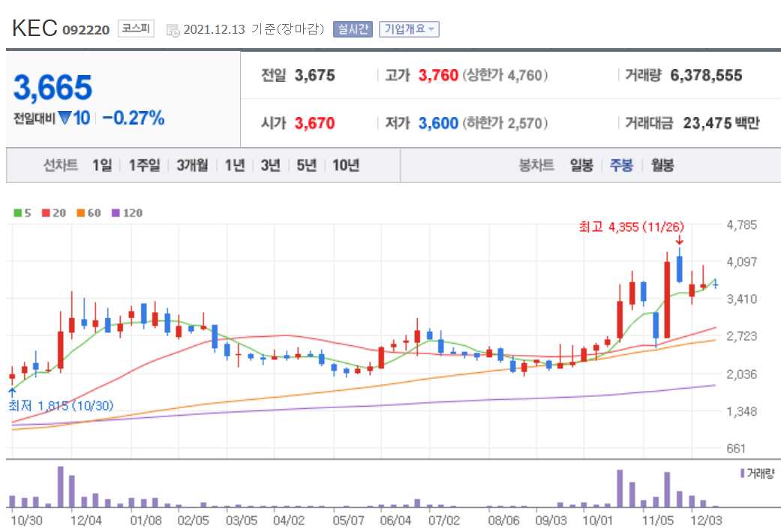Switch to 월봉 monthly candle view

pyautogui.click(x=661, y=165)
